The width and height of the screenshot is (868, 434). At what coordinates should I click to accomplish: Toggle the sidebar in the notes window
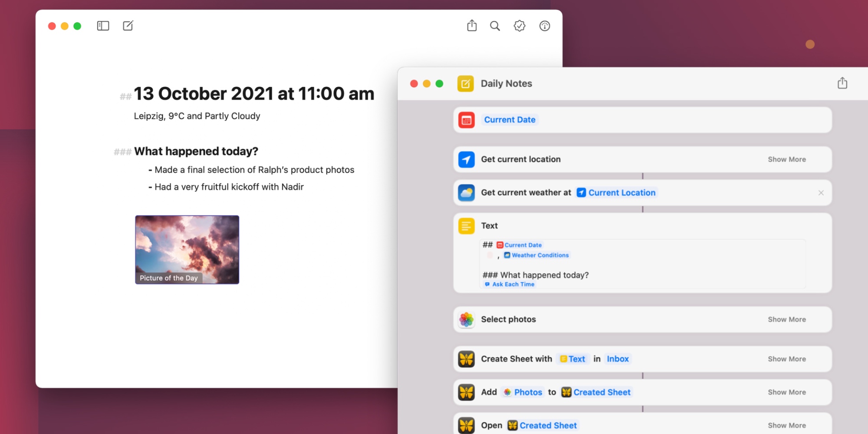coord(102,26)
